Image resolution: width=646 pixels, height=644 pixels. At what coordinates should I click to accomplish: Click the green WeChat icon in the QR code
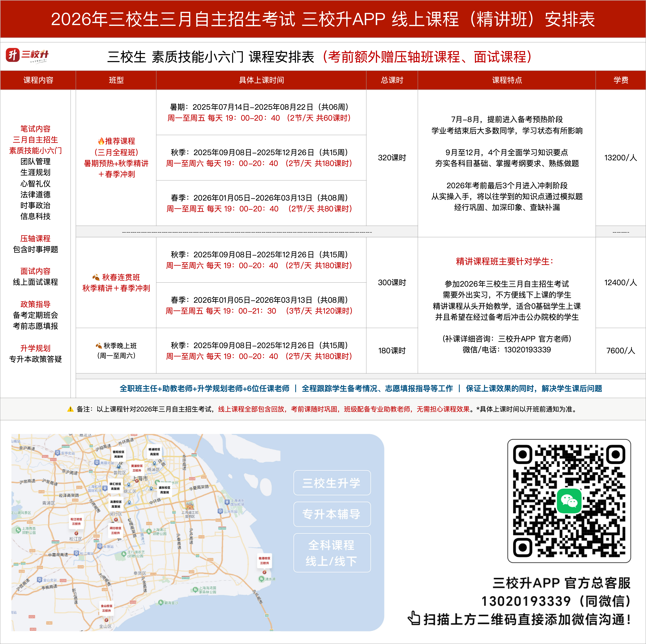coord(569,501)
